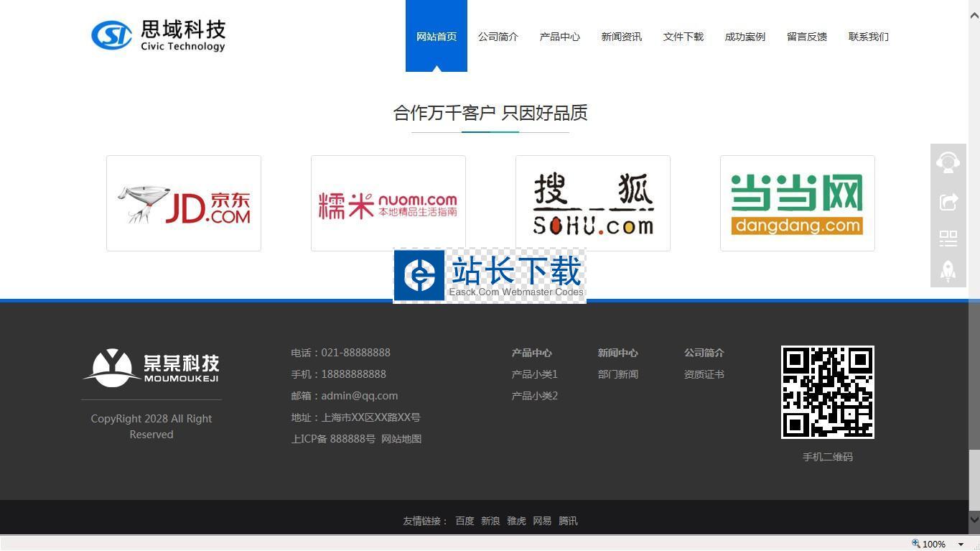Click the rocket back-to-top icon

948,272
